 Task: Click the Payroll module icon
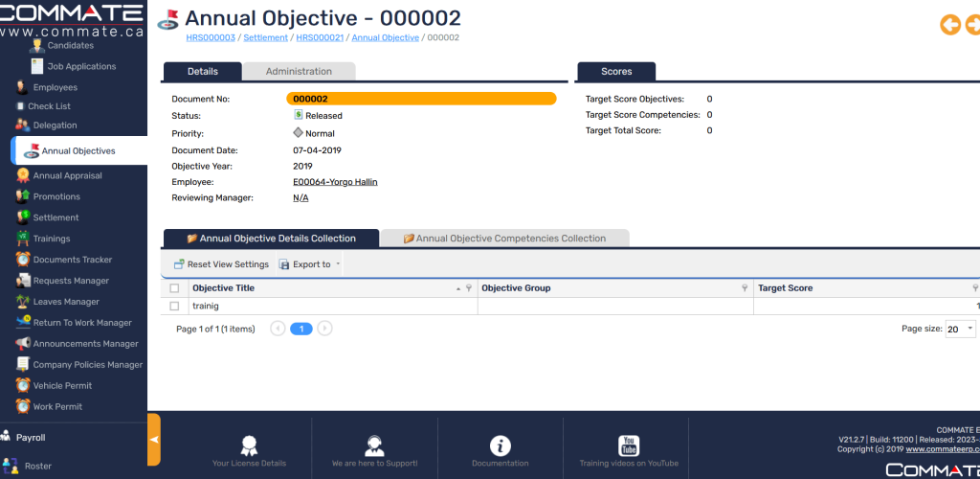(x=6, y=437)
